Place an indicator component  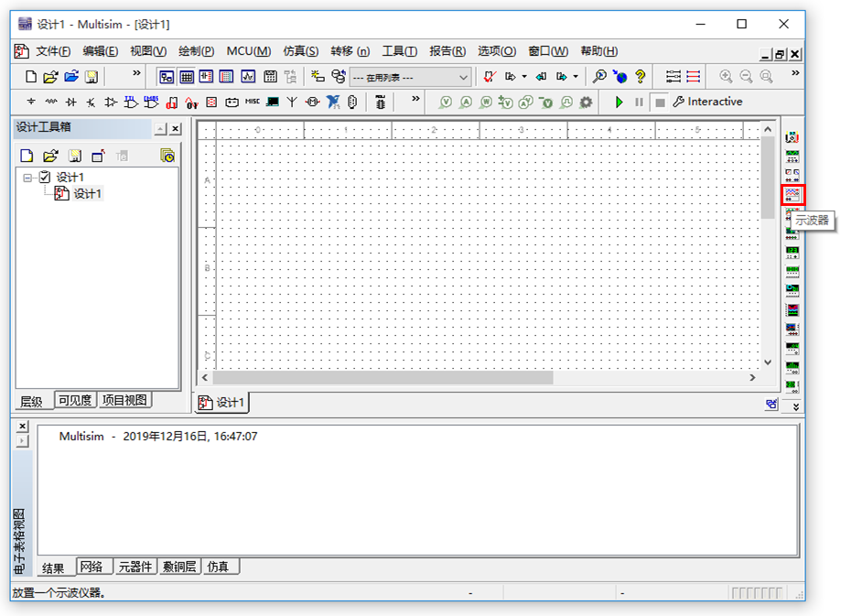tap(211, 102)
